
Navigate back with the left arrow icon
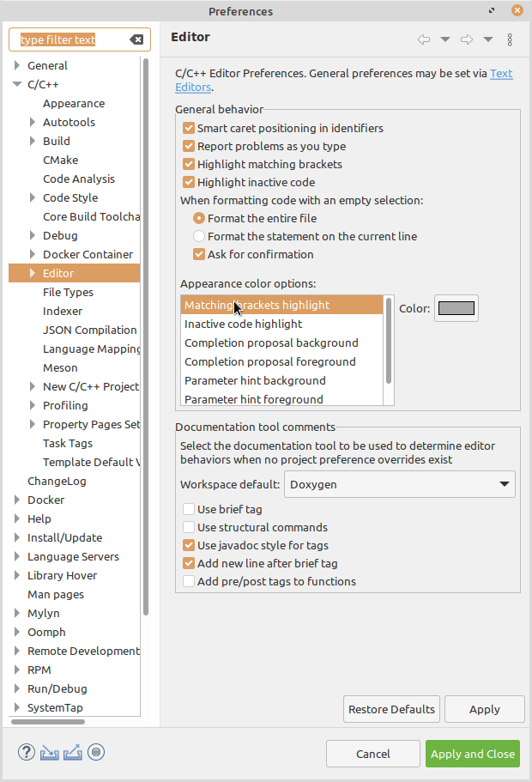[x=423, y=39]
